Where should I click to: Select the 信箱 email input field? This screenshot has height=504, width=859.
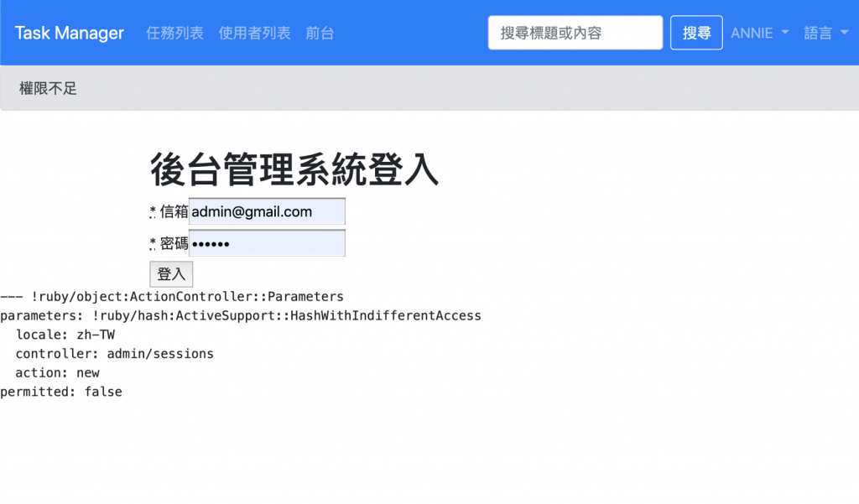(x=267, y=211)
